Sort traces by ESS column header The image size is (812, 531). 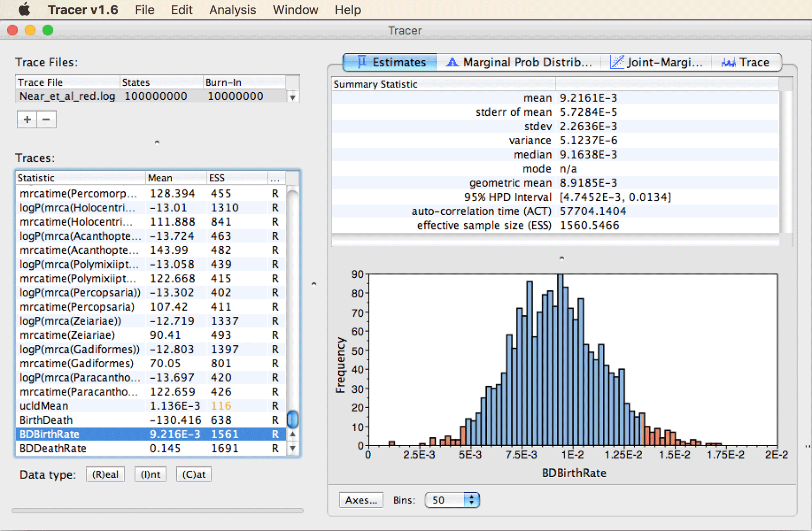(237, 178)
